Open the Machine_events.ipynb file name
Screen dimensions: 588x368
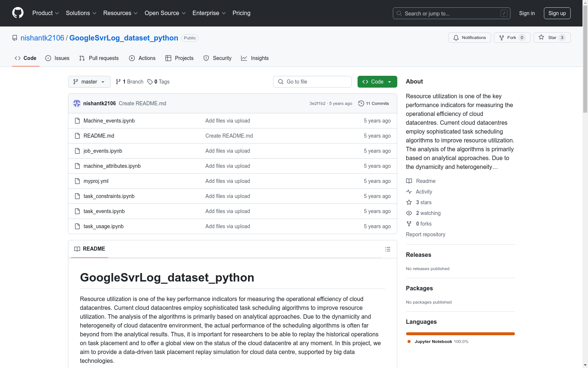[x=109, y=121]
